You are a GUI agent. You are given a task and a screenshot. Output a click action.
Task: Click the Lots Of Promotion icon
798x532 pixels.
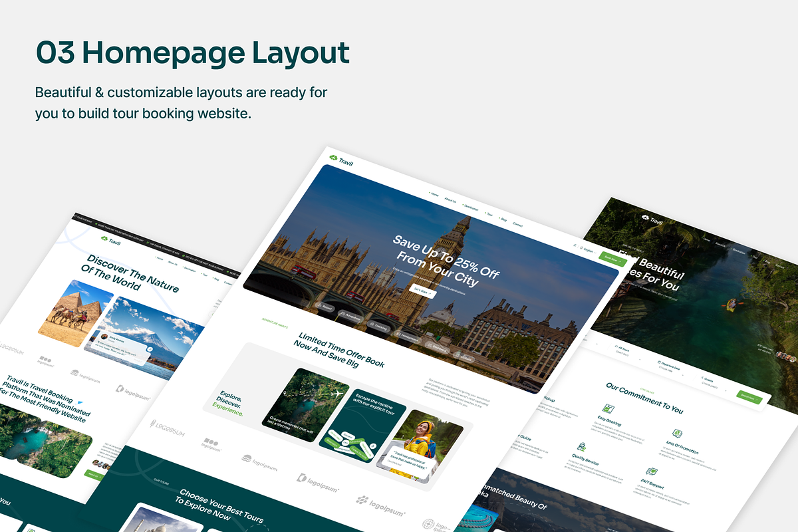point(676,433)
